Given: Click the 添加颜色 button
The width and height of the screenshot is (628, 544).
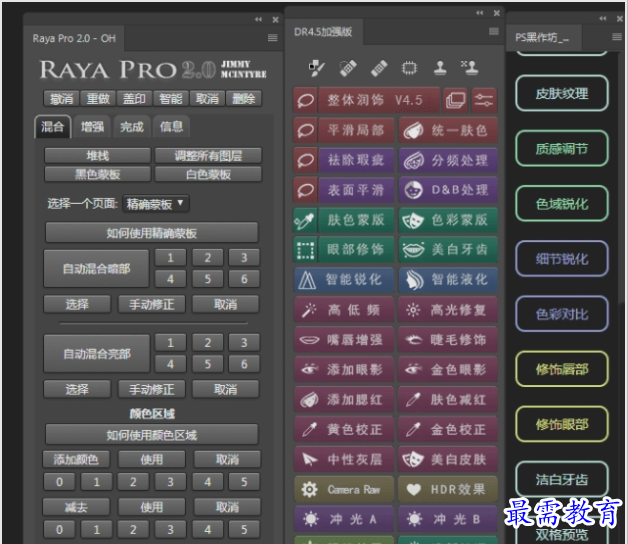Looking at the screenshot, I should point(76,459).
